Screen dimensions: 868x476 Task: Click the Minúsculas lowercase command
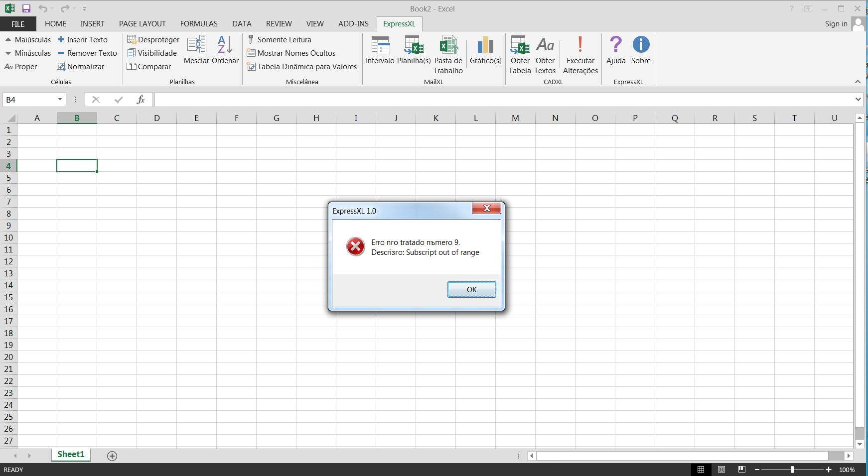28,53
